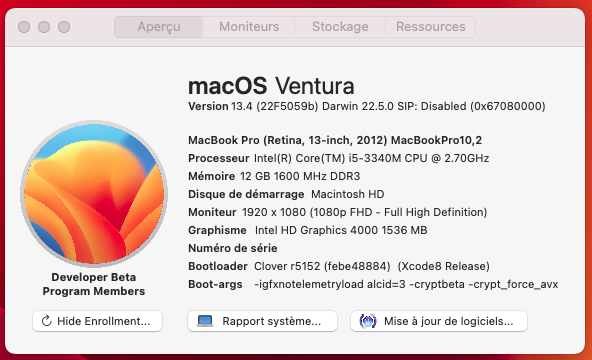
Task: Click the (Xcode8 Release) text
Action: click(x=444, y=266)
